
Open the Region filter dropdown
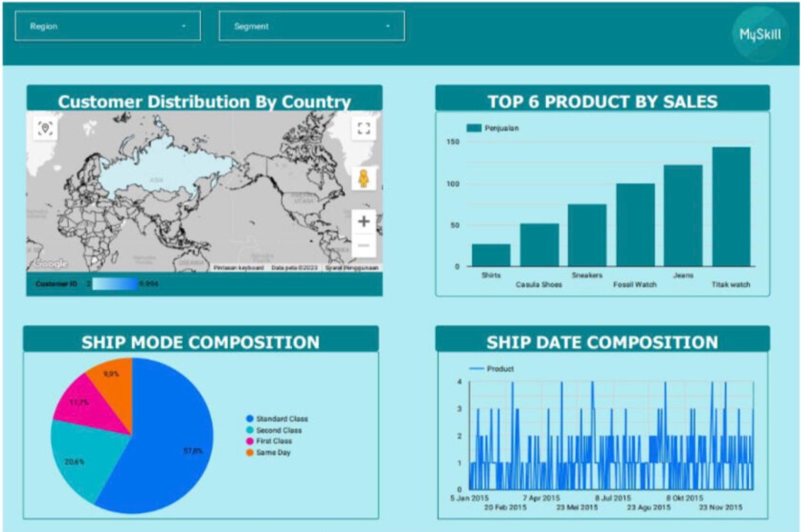coord(108,26)
